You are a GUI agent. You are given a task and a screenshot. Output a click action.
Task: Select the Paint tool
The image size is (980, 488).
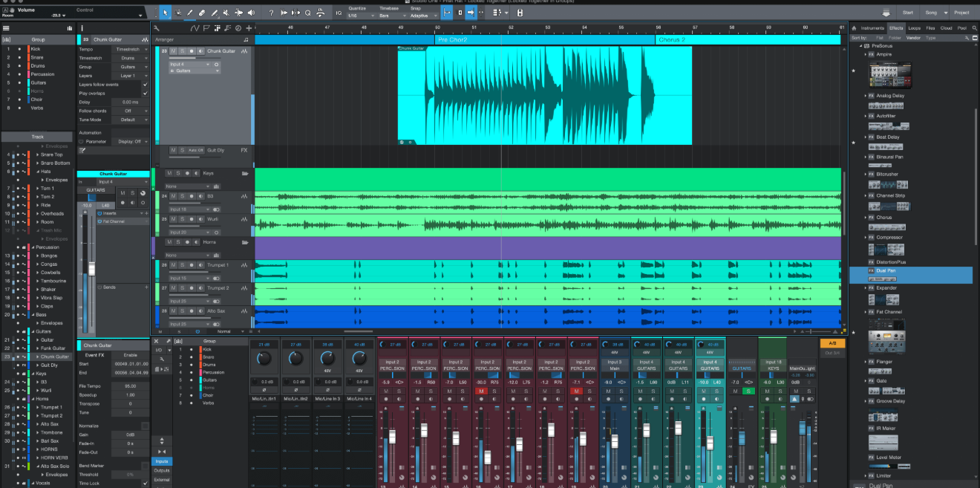[215, 13]
